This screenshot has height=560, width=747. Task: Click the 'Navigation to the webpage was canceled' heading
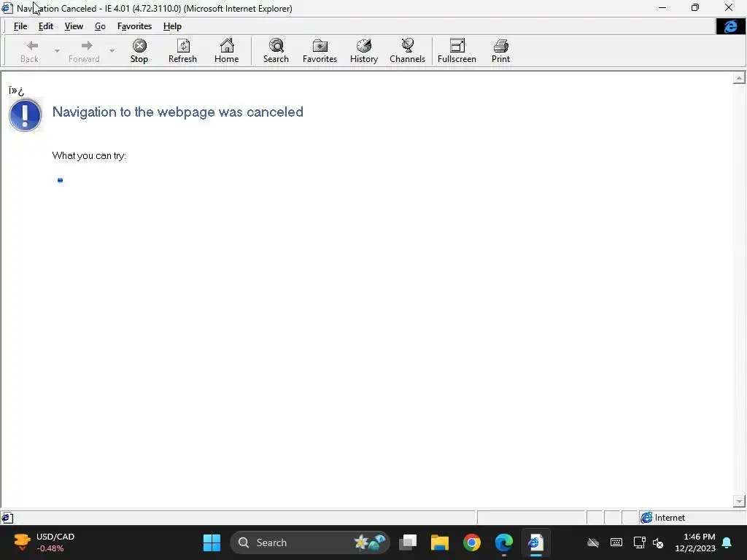click(x=178, y=112)
